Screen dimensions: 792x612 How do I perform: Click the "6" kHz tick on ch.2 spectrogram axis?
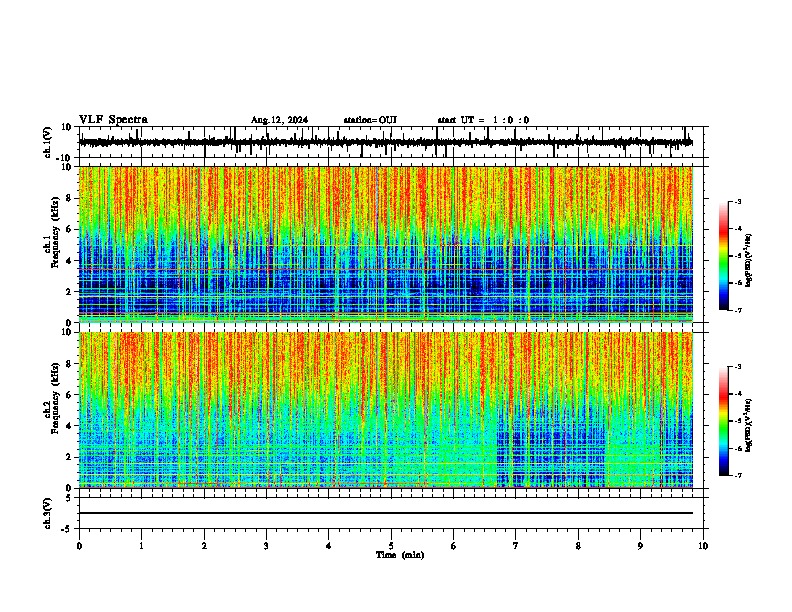point(70,395)
